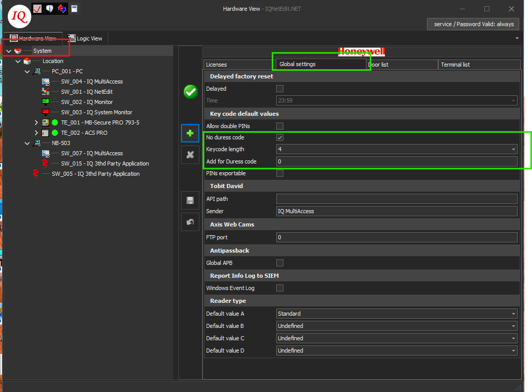Click the SW_015 red question mark icon

[45, 163]
